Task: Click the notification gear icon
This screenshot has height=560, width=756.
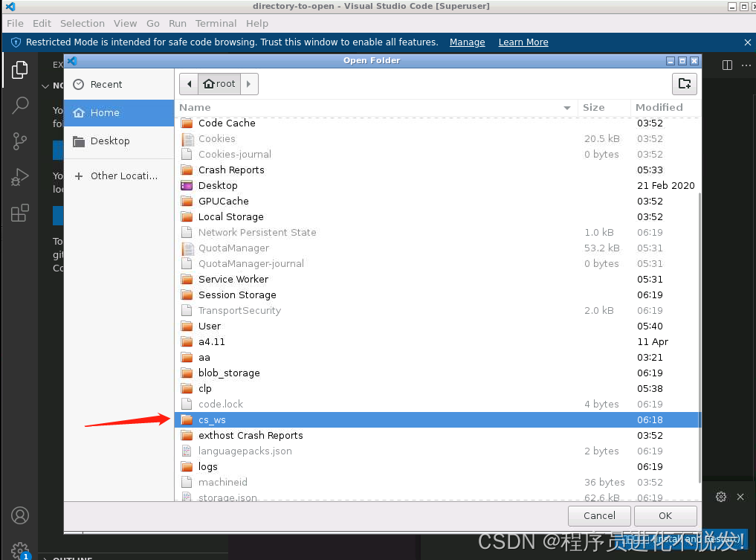Action: pyautogui.click(x=721, y=497)
